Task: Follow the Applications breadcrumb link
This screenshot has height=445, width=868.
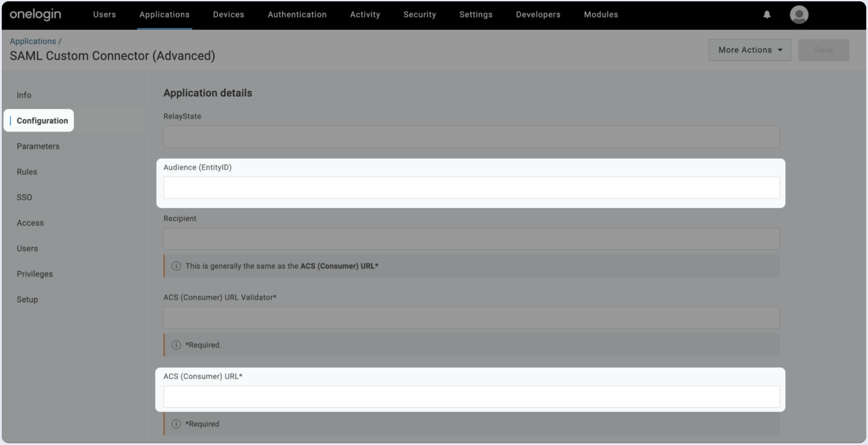Action: [33, 41]
